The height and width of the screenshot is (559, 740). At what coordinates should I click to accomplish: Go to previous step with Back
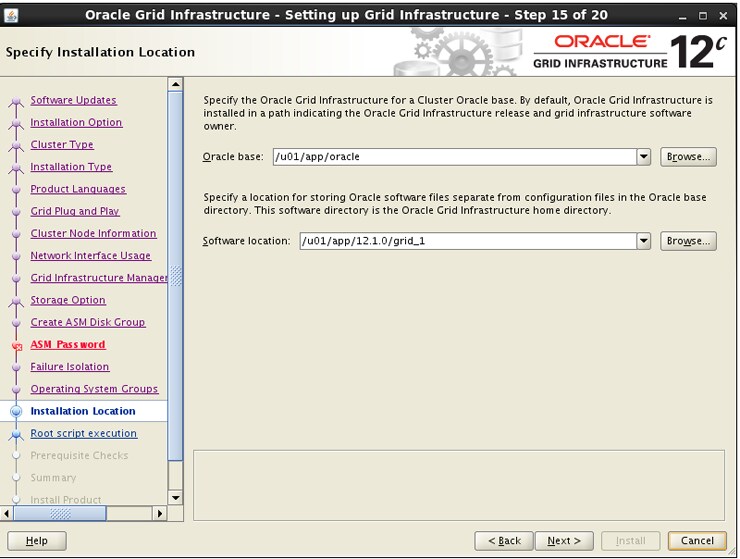(504, 541)
